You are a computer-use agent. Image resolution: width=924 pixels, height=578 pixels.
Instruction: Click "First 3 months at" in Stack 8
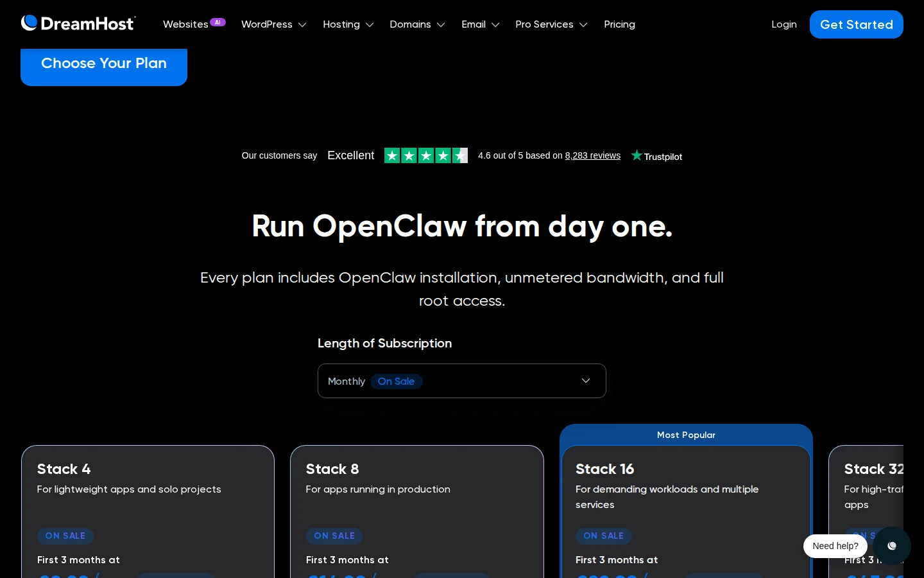347,560
